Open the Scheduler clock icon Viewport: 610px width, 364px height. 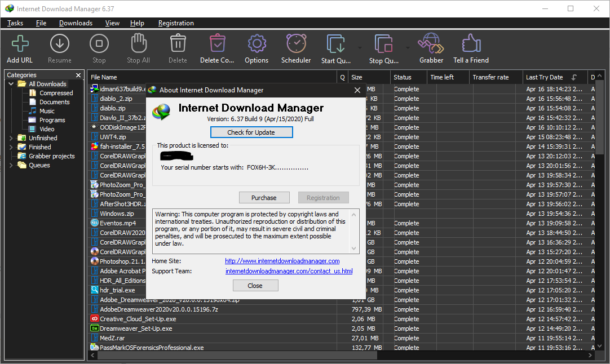[x=297, y=43]
